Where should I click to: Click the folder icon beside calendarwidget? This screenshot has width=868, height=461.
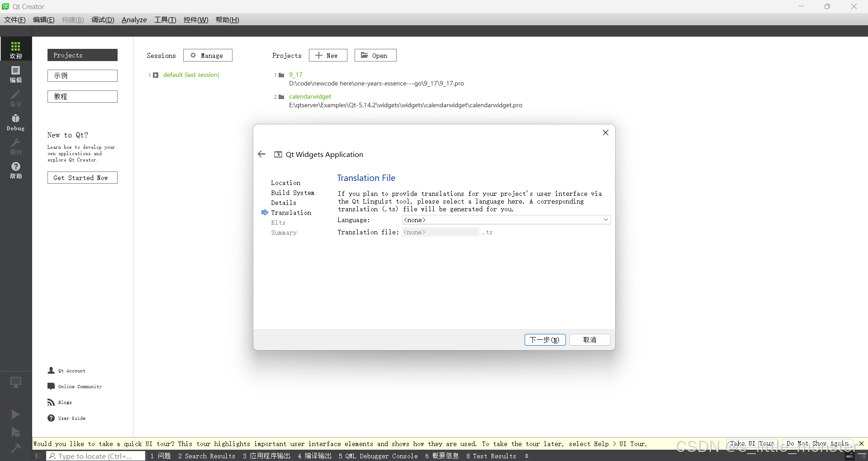[x=281, y=97]
